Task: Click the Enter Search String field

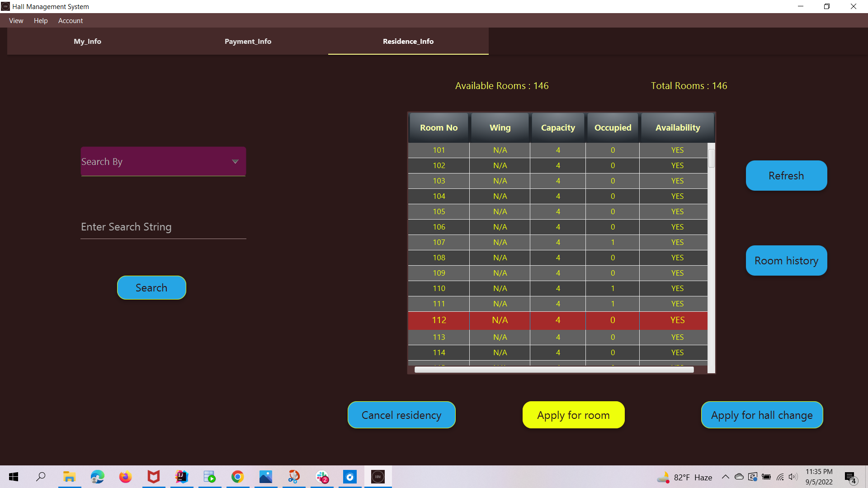Action: tap(163, 226)
